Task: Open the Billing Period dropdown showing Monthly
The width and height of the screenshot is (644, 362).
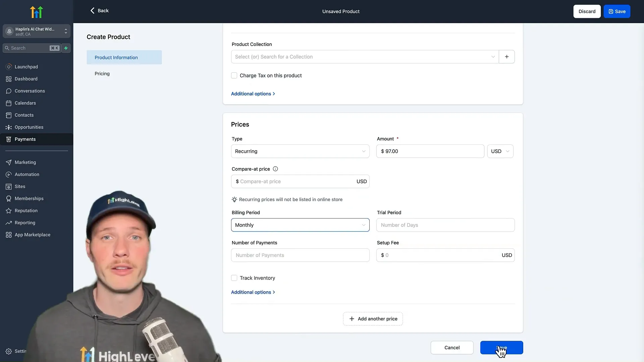Action: [300, 225]
